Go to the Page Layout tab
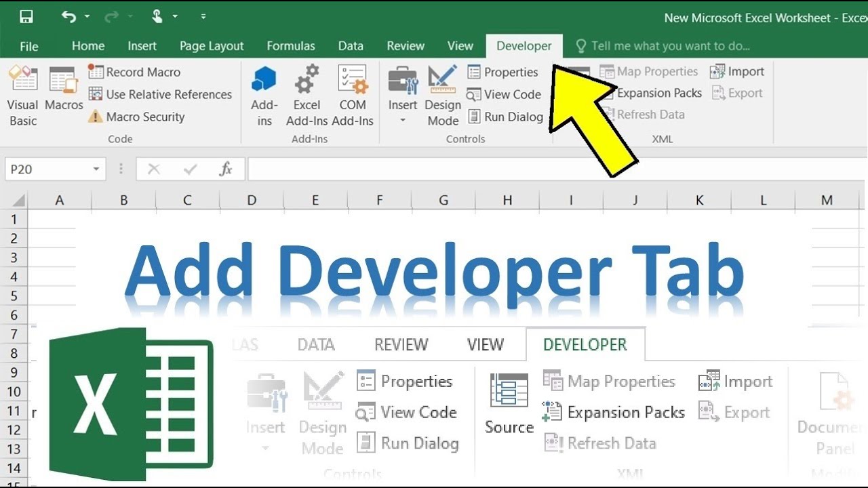Image resolution: width=868 pixels, height=488 pixels. tap(212, 46)
